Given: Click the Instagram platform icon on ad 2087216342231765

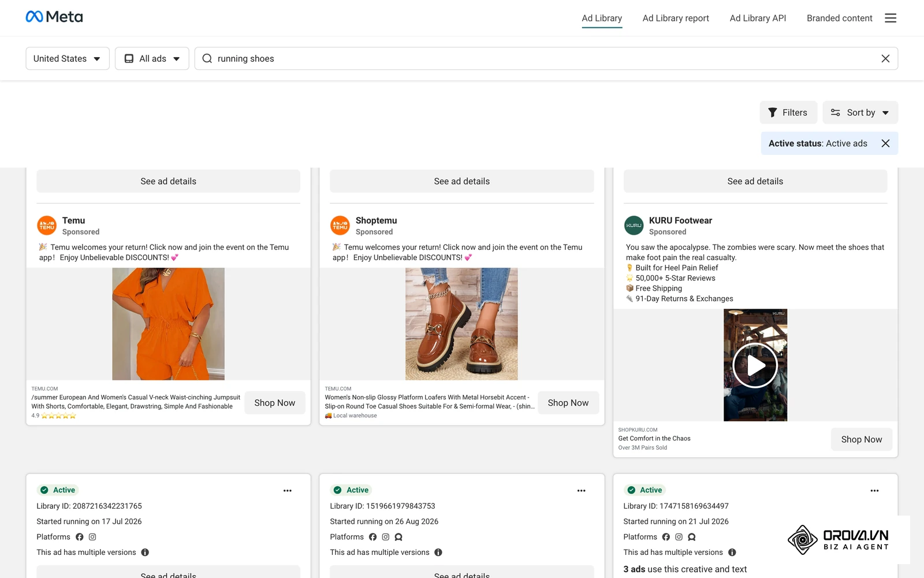Looking at the screenshot, I should (x=92, y=537).
